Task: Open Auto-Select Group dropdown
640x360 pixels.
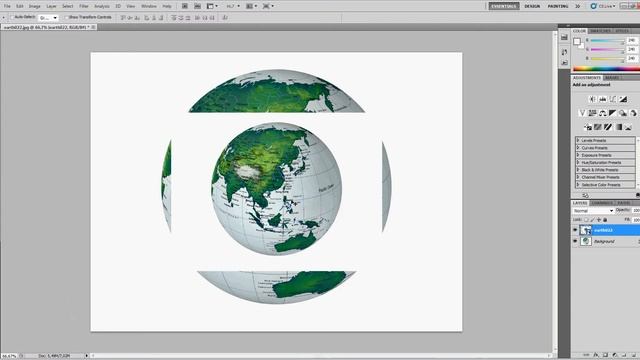Action: [48, 18]
